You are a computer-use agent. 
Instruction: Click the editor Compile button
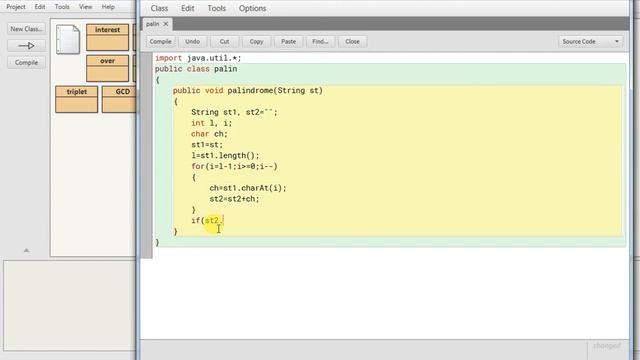160,42
